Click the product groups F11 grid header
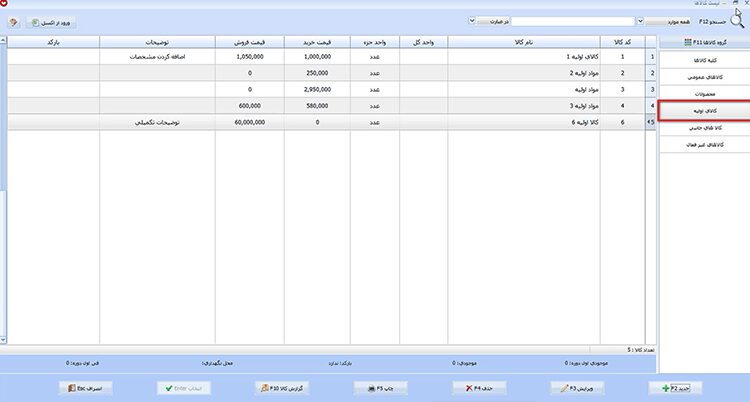Image resolution: width=750 pixels, height=402 pixels. pyautogui.click(x=705, y=42)
